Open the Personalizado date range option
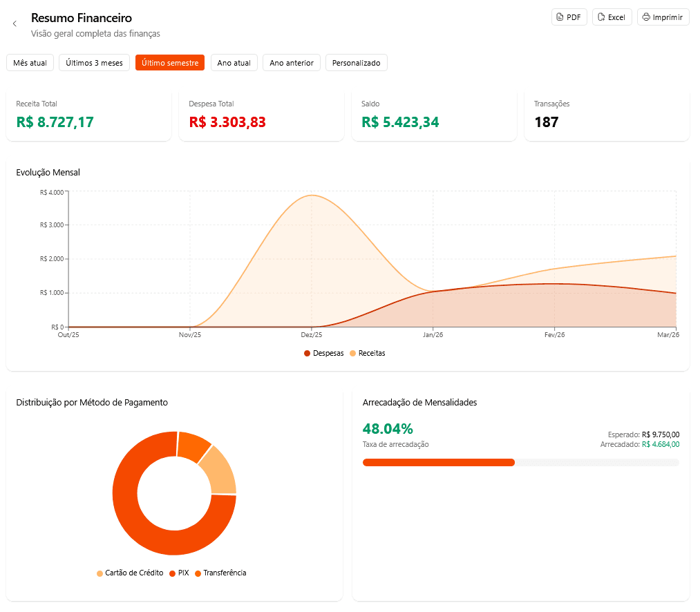Screen dimensions: 700x612 [x=356, y=63]
